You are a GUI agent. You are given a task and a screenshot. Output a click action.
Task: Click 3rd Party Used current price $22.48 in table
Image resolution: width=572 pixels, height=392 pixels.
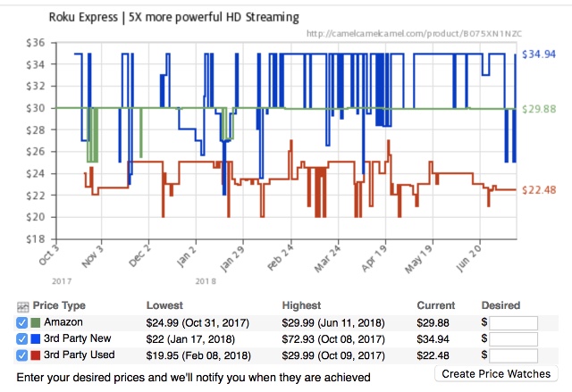(x=433, y=355)
